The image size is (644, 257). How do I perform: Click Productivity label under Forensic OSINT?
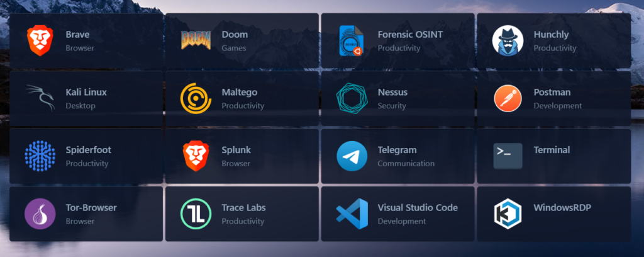pyautogui.click(x=399, y=49)
